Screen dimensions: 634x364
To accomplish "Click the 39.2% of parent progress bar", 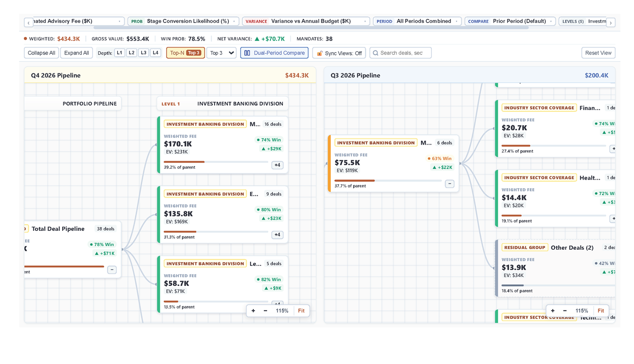I will coord(216,162).
